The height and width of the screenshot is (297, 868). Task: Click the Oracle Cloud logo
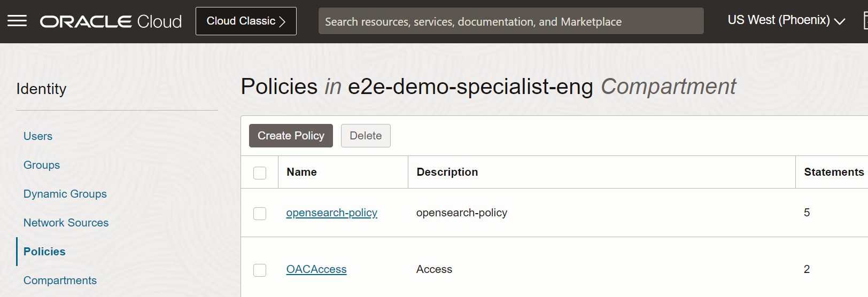coord(111,21)
